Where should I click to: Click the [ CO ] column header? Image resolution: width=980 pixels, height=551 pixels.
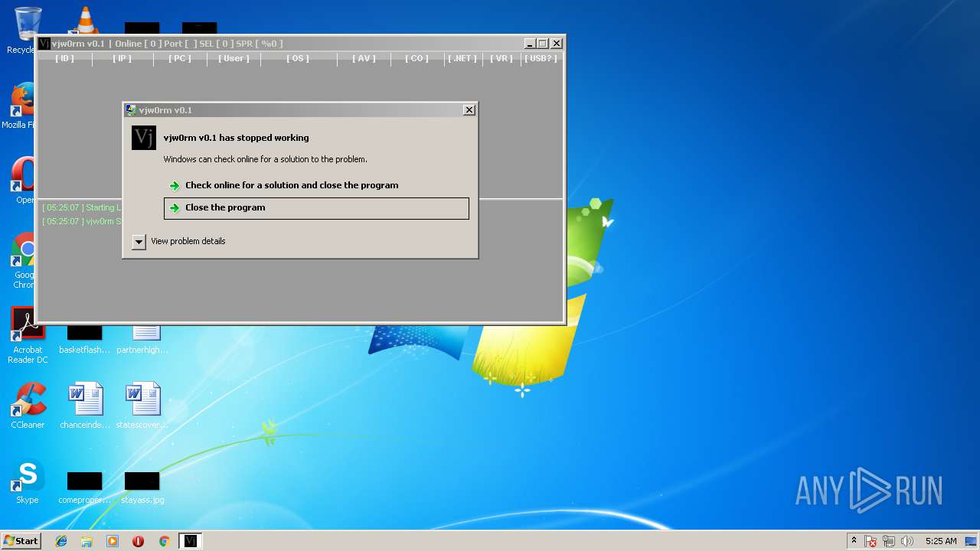[x=416, y=58]
